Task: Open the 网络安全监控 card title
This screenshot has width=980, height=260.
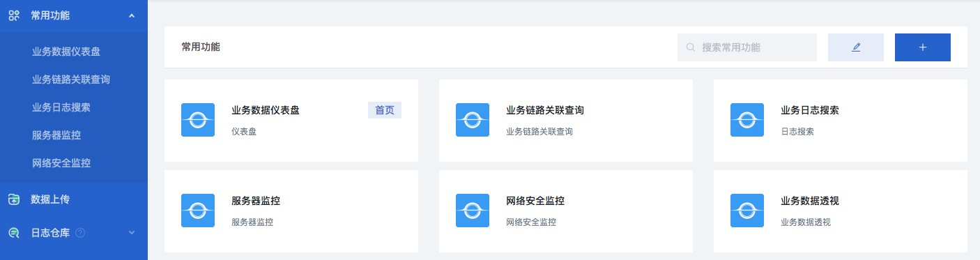Action: click(x=535, y=201)
